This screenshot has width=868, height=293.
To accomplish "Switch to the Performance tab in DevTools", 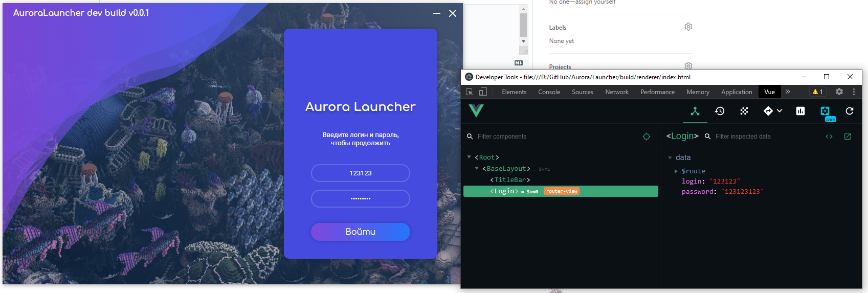I will 658,92.
